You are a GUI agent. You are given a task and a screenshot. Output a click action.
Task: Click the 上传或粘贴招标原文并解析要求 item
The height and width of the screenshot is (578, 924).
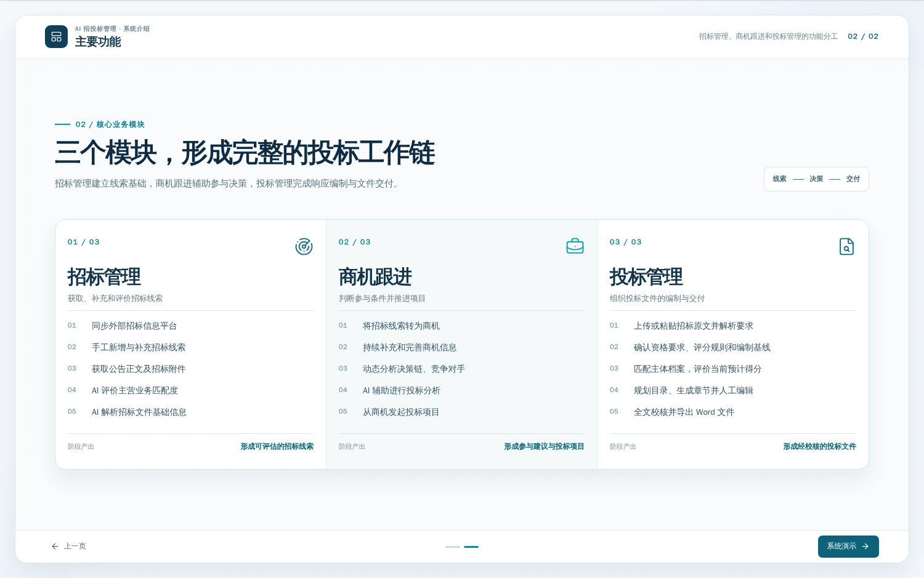click(694, 326)
